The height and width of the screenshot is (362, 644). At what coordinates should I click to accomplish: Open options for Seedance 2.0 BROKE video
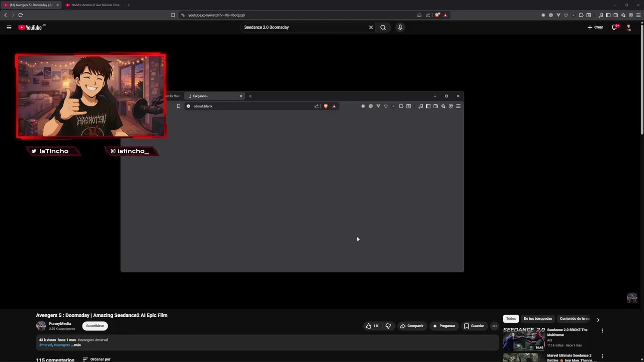click(x=602, y=331)
